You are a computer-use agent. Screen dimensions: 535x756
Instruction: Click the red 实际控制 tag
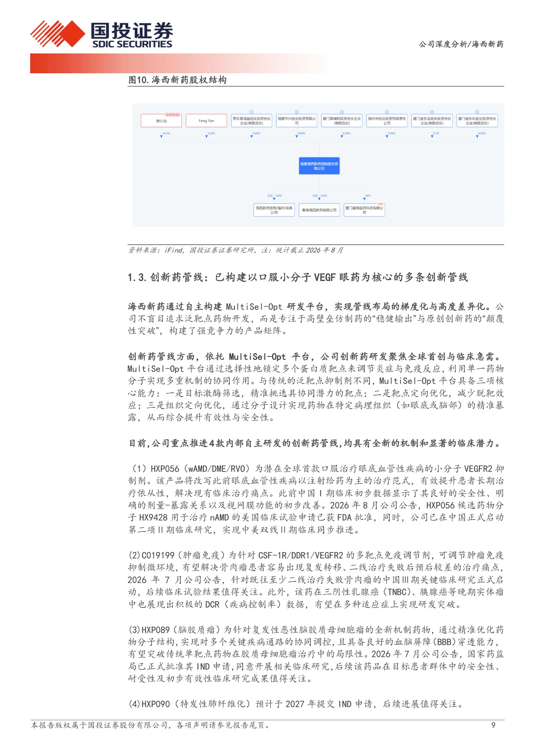[173, 115]
